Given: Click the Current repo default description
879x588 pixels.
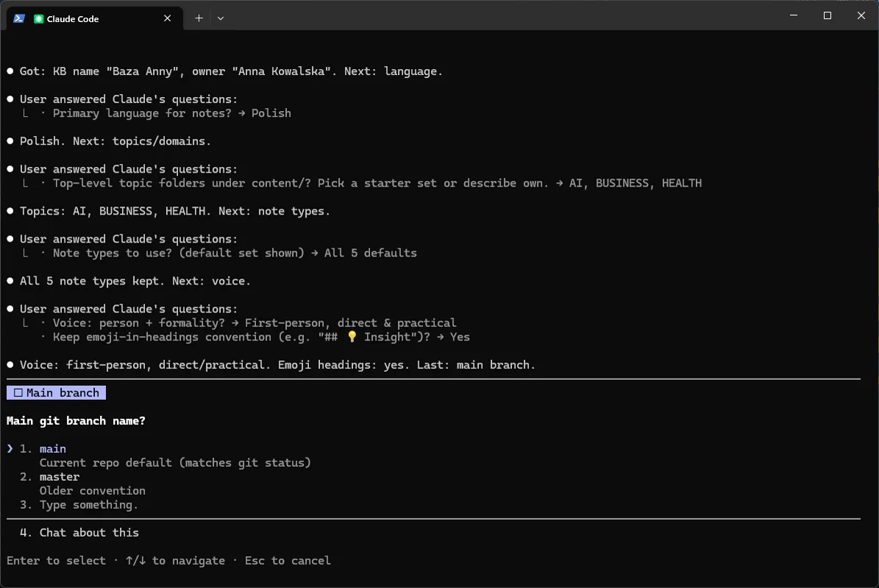Looking at the screenshot, I should pyautogui.click(x=175, y=462).
